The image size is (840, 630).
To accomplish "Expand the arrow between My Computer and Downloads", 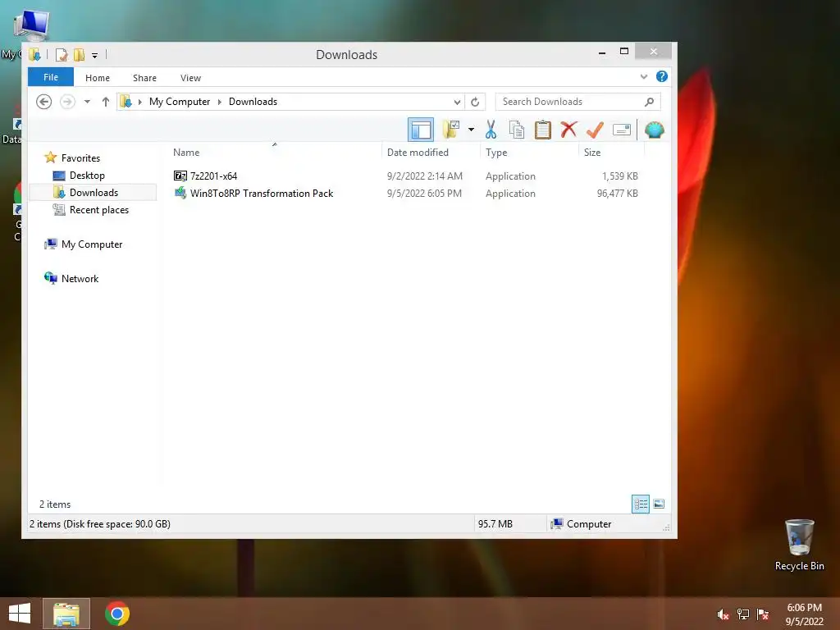I will click(219, 101).
